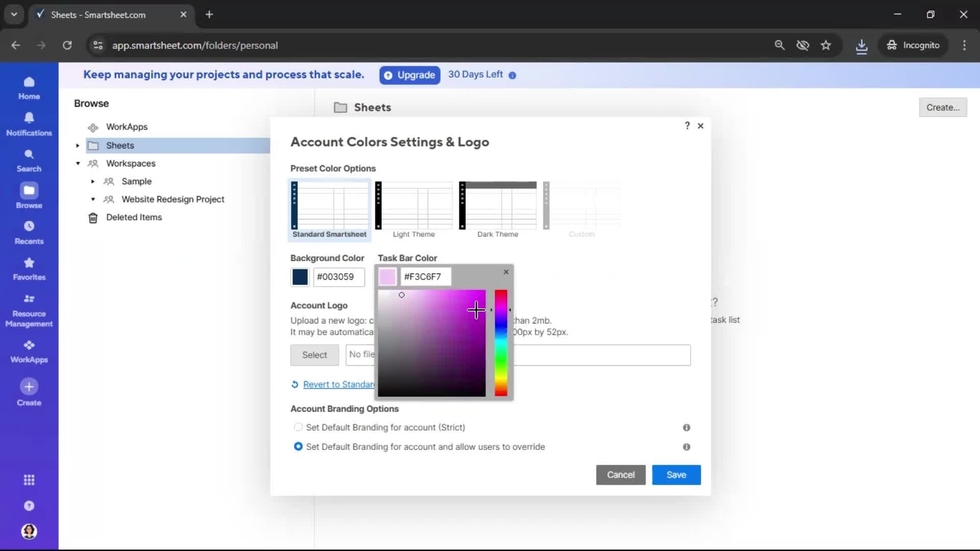Select the Set Default Branding Strict option
This screenshot has height=551, width=980.
click(x=298, y=428)
